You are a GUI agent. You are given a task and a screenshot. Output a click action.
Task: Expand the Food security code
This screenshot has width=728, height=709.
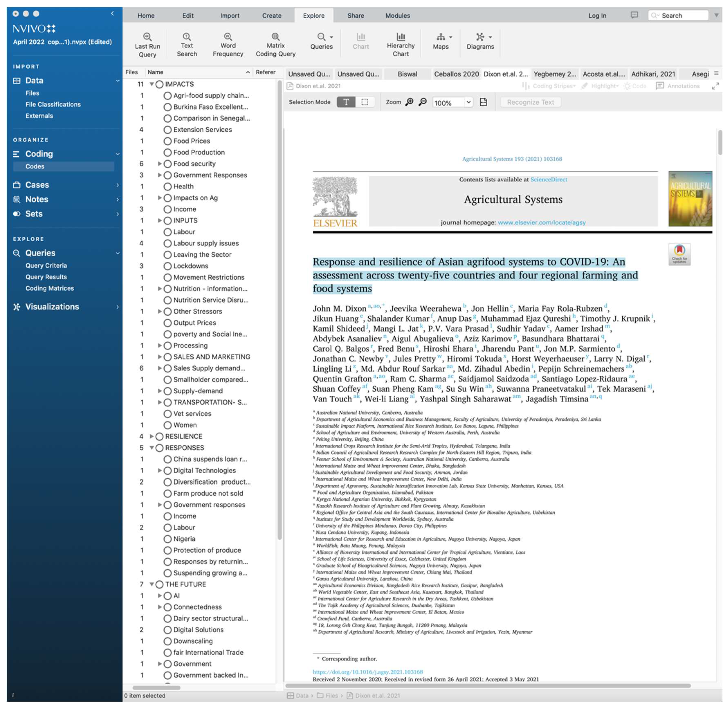(x=160, y=164)
